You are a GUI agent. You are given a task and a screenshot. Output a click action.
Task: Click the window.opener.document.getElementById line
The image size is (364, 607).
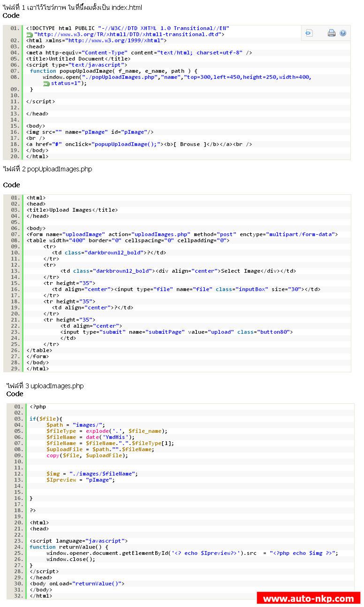pos(192,553)
